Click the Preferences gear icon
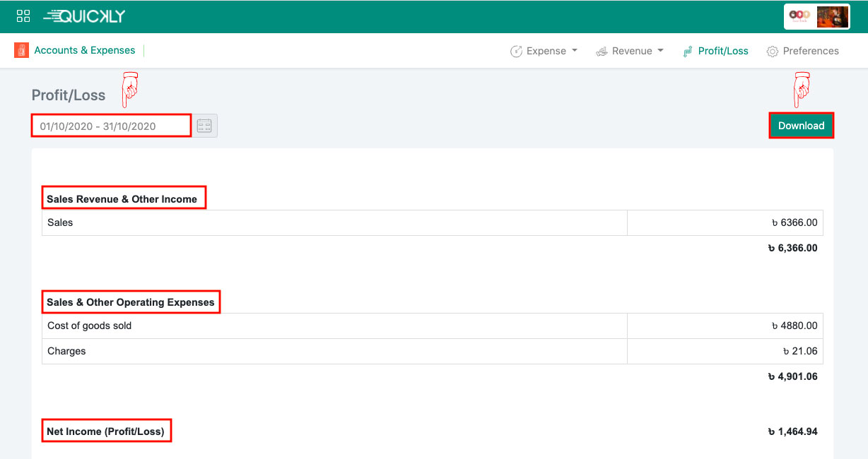Viewport: 868px width, 459px height. coord(773,52)
